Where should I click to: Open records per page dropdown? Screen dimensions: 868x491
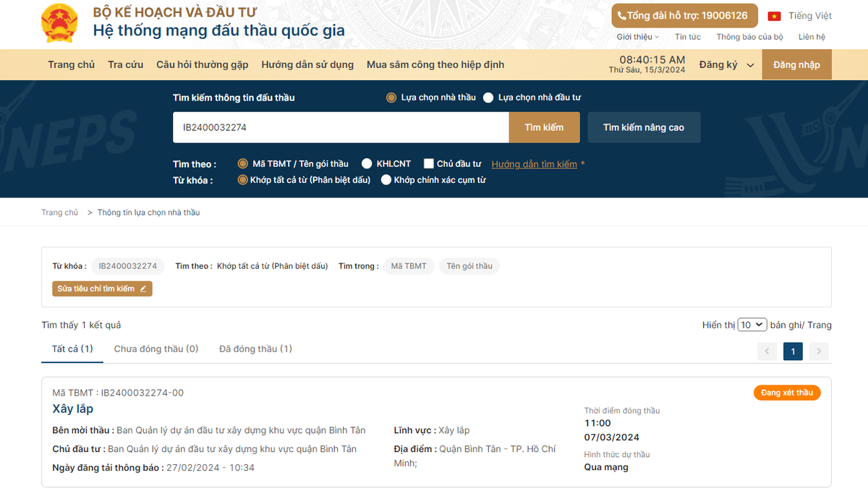752,325
